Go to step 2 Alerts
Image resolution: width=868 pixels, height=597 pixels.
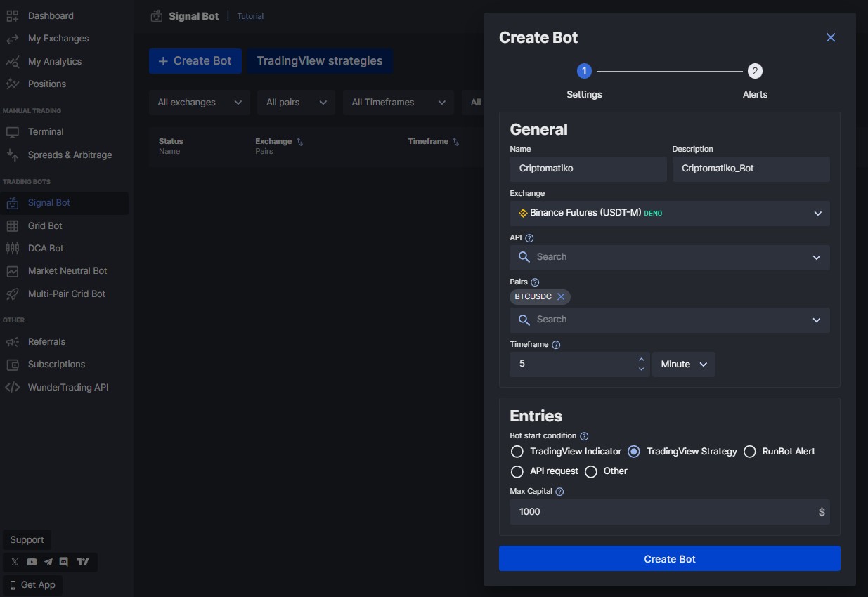[x=755, y=71]
